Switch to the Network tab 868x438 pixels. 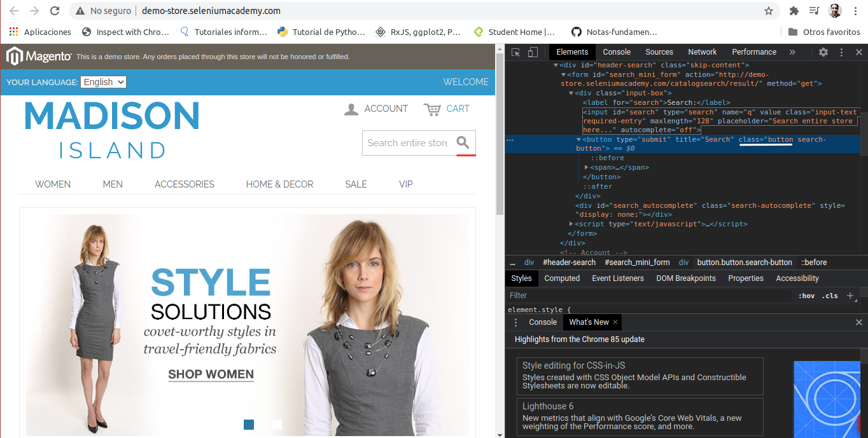pyautogui.click(x=702, y=52)
